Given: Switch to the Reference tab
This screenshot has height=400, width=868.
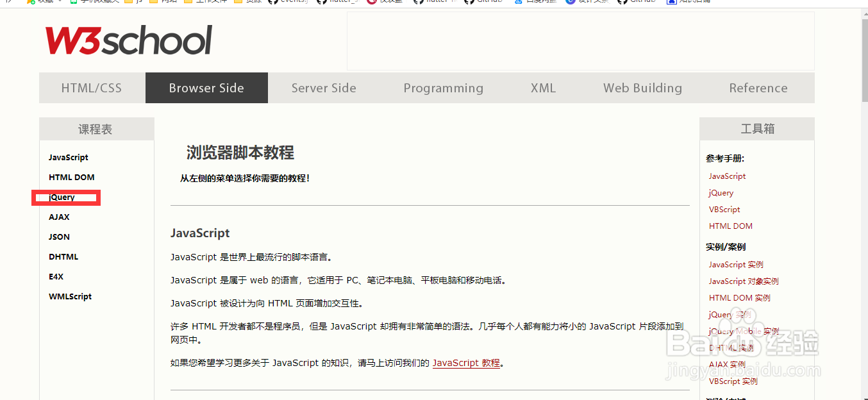Looking at the screenshot, I should (758, 88).
